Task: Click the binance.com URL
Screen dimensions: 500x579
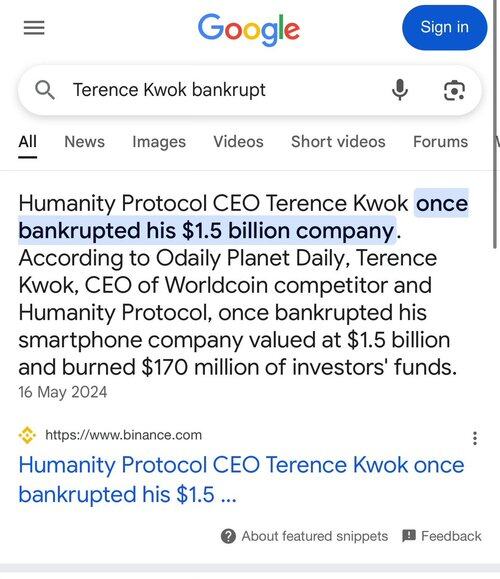Action: pyautogui.click(x=124, y=435)
